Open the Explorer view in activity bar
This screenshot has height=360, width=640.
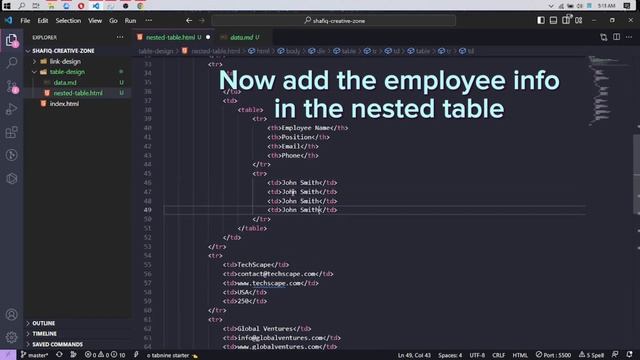coord(11,40)
